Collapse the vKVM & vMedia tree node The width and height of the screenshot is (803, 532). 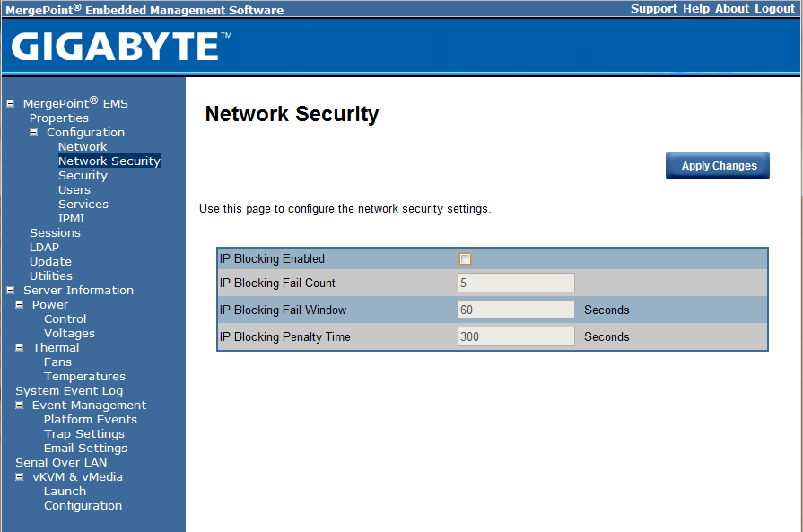(20, 476)
